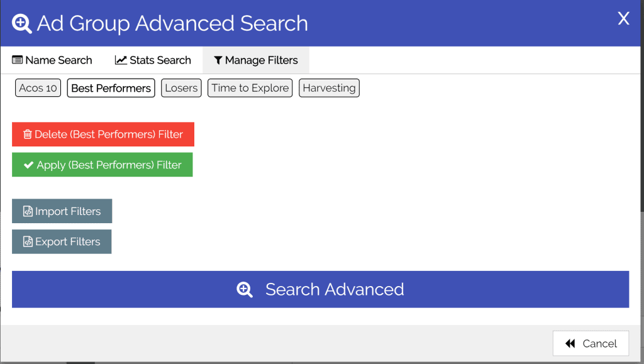Viewport: 644px width, 364px height.
Task: Click the chart icon beside Stats Search
Action: coord(121,60)
